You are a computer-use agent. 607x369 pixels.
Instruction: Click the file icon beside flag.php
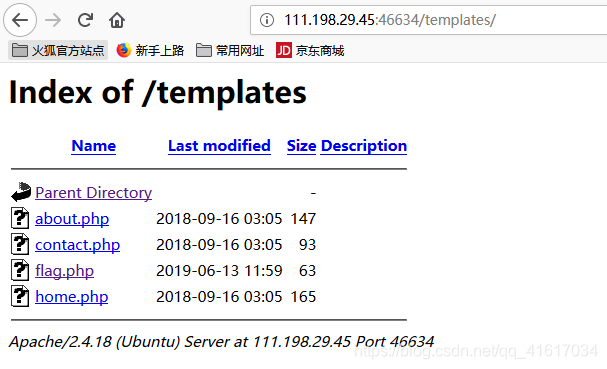(x=20, y=270)
